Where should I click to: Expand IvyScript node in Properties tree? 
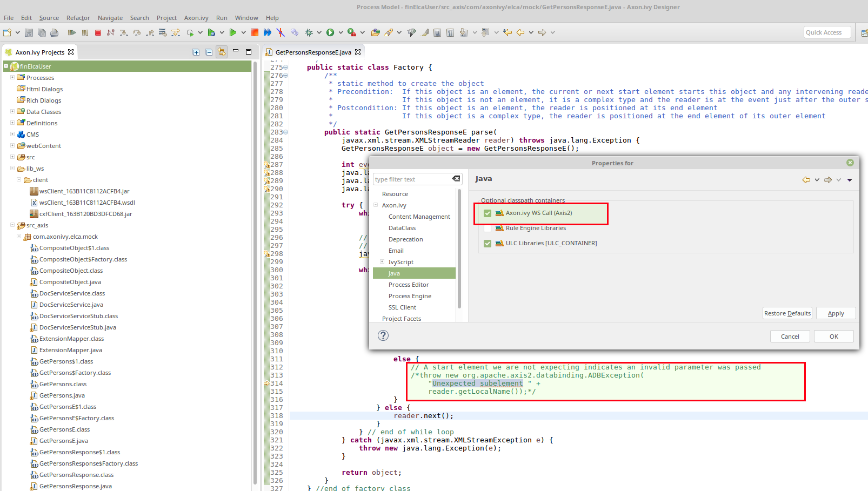click(382, 261)
